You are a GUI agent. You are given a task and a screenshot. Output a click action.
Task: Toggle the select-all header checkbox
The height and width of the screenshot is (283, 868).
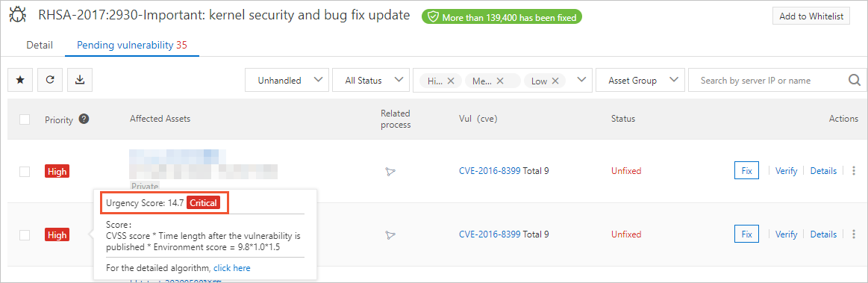tap(25, 119)
